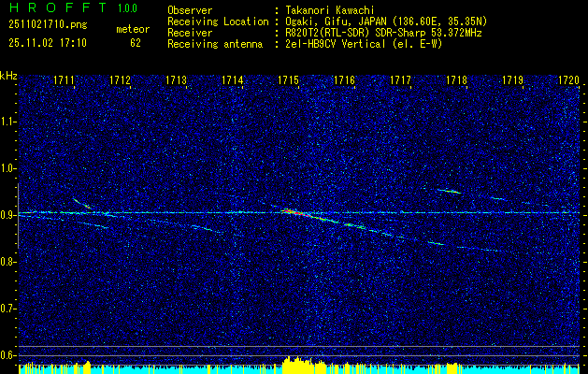This screenshot has height=374, width=588.
Task: Click the short echo streak near 1718
Action: [449, 191]
